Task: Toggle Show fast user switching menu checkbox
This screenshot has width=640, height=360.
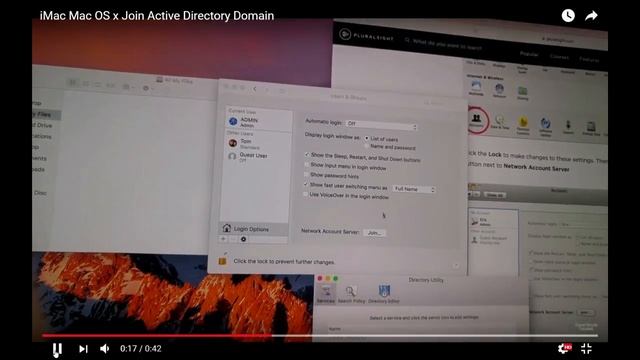Action: pos(306,184)
